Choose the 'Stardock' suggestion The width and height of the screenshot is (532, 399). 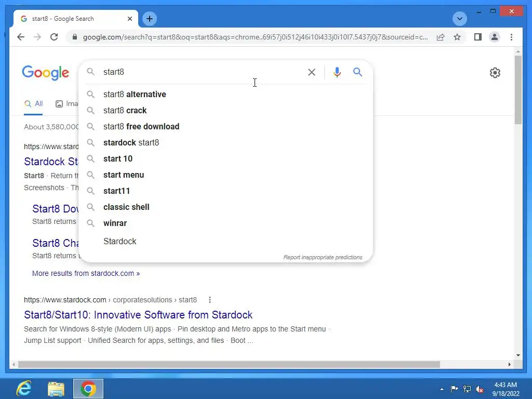coord(225,241)
